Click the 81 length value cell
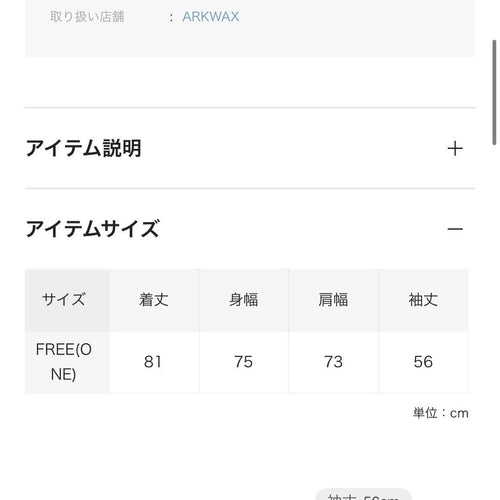500x500 pixels. point(154,362)
